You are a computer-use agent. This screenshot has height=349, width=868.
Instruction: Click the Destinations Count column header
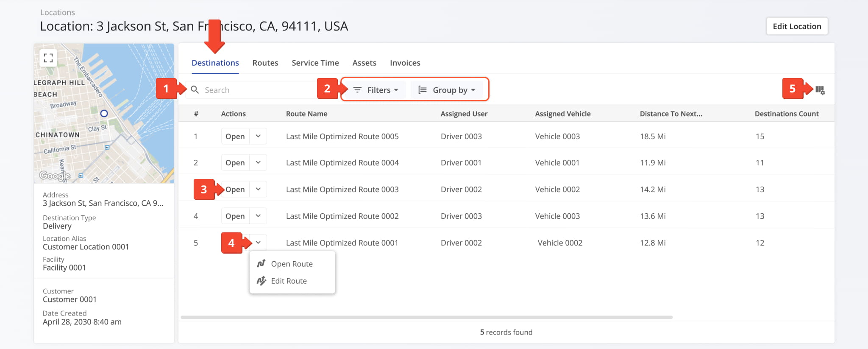coord(787,114)
